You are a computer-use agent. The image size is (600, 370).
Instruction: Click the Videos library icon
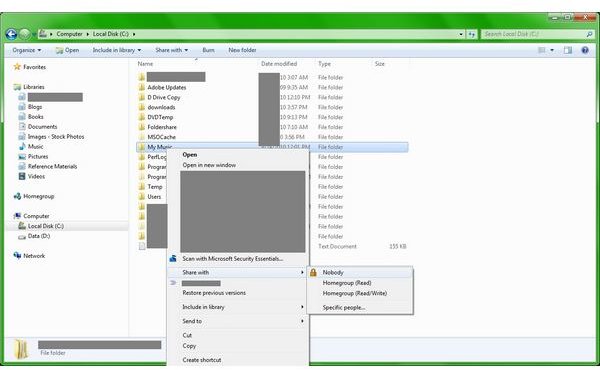22,176
